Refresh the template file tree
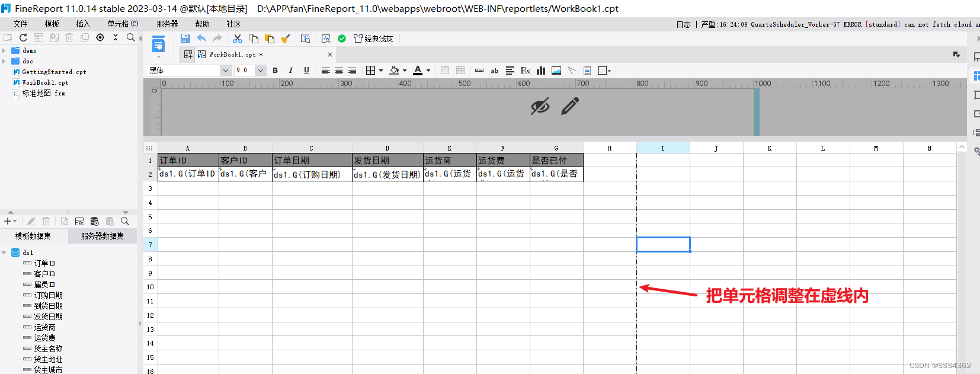Viewport: 980px width, 374px height. (x=23, y=37)
